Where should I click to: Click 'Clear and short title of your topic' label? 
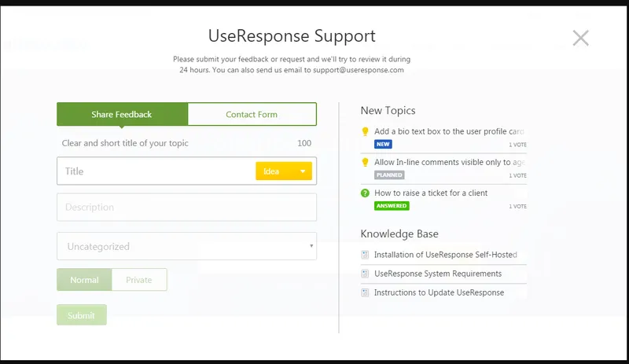tap(125, 143)
